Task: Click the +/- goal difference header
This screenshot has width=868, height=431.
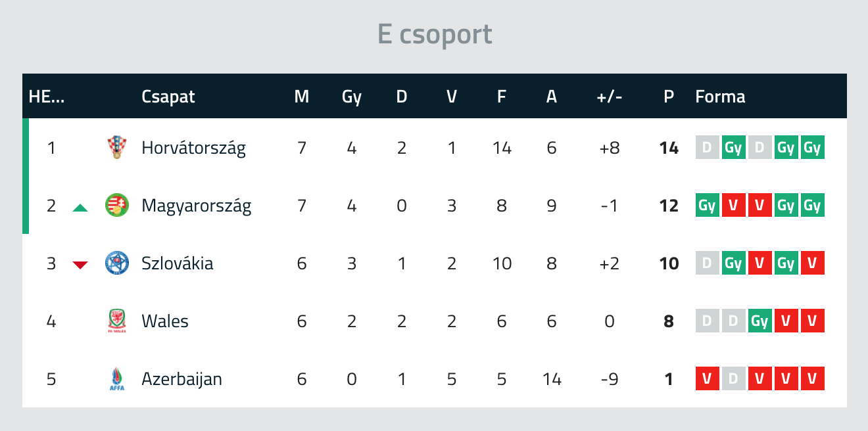Action: pyautogui.click(x=609, y=97)
